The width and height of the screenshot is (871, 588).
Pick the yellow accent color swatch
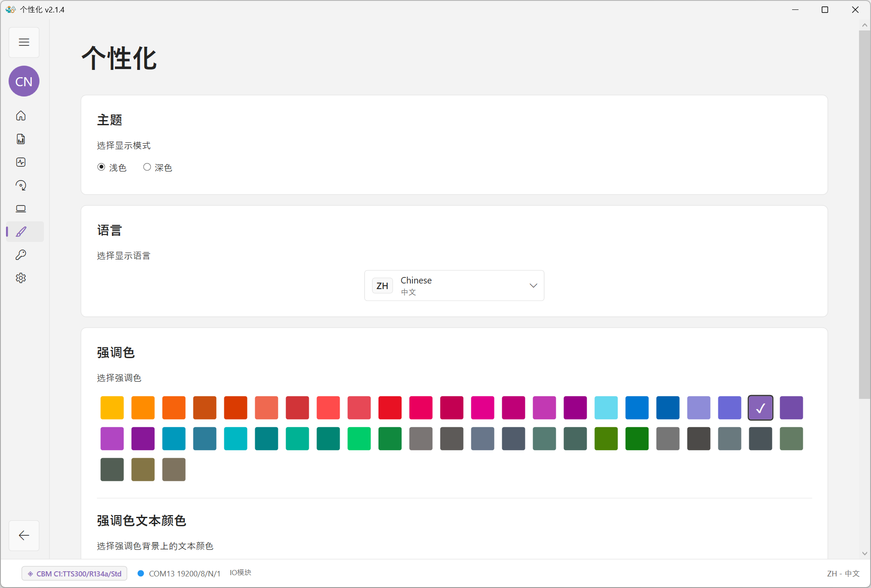point(112,407)
